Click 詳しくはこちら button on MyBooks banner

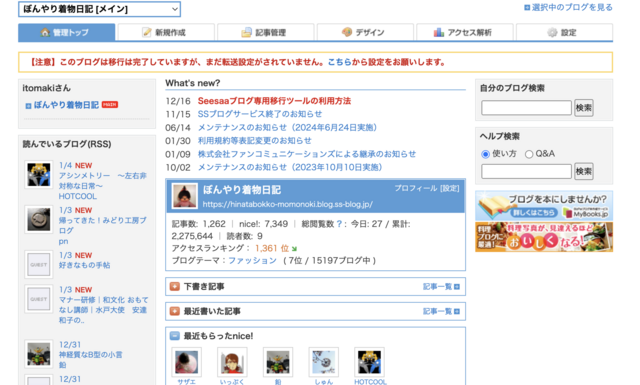pyautogui.click(x=534, y=213)
